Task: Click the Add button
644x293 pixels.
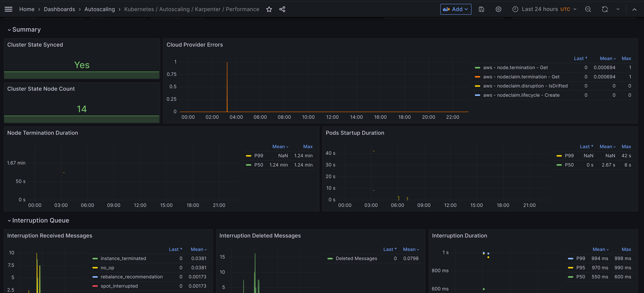Action: [455, 9]
